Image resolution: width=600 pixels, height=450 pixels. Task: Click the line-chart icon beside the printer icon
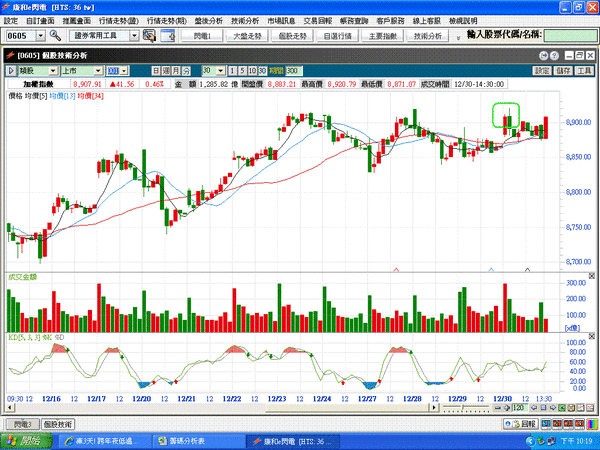coord(581,408)
